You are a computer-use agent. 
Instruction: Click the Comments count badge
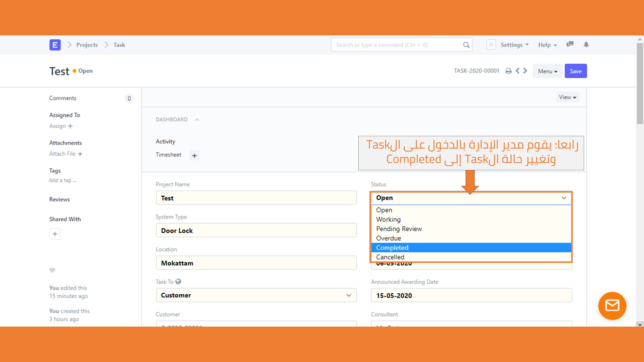(x=129, y=98)
